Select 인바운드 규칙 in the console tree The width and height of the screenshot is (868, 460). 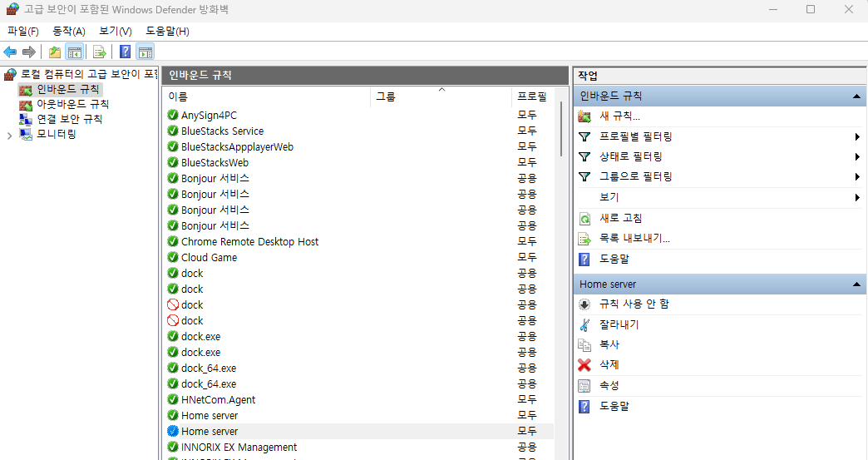[x=67, y=89]
